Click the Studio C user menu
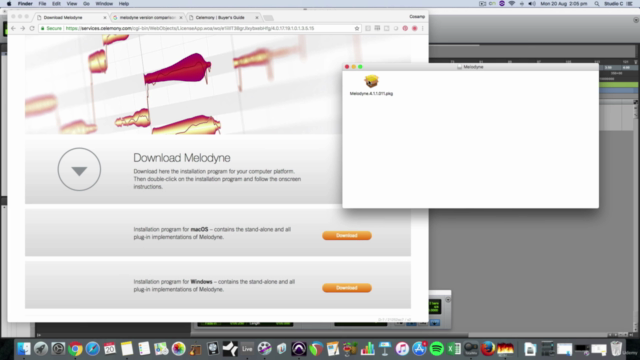 (613, 4)
